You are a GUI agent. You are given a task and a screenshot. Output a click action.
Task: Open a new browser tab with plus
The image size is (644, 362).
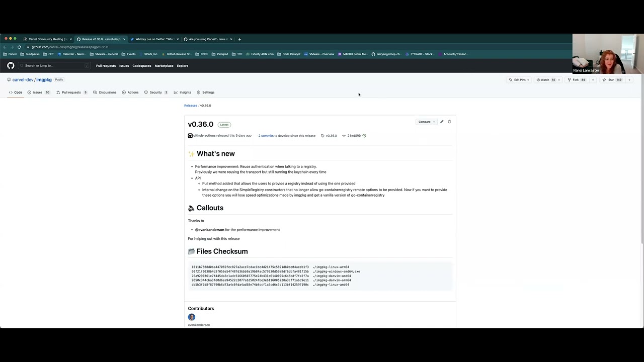[239, 39]
